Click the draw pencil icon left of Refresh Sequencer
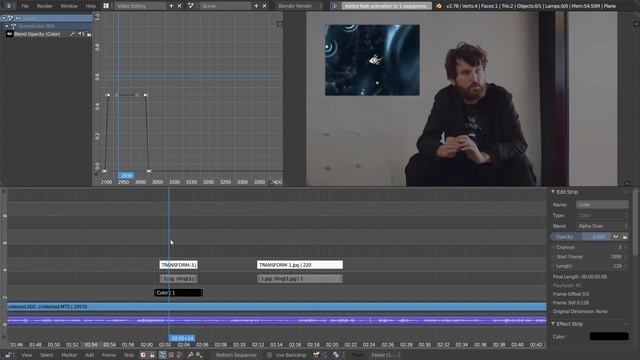 [191, 355]
